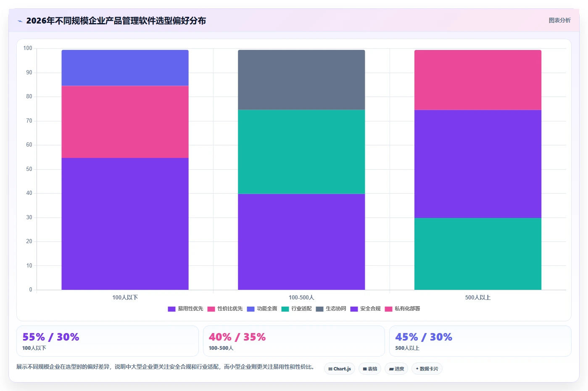Click the 表格 tag
The width and height of the screenshot is (588, 391).
pos(370,369)
